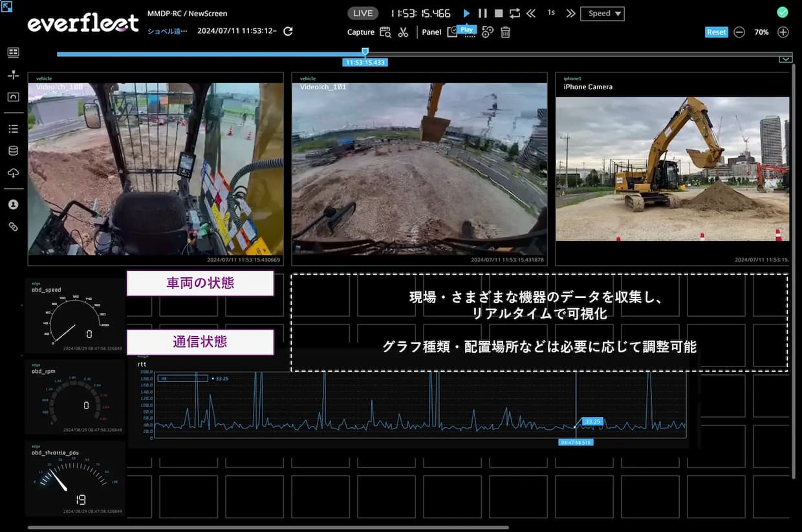Click the 1s step interval value
Screen dimensions: 802x532
pos(551,12)
